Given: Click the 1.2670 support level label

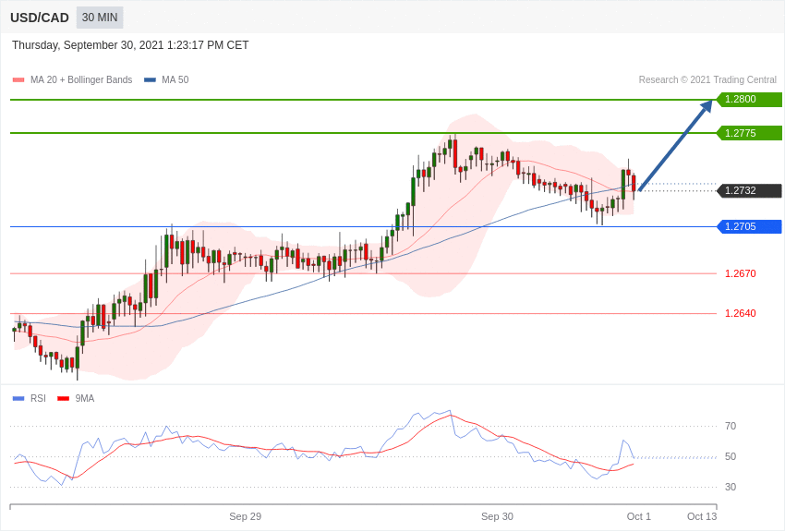Looking at the screenshot, I should [x=741, y=273].
